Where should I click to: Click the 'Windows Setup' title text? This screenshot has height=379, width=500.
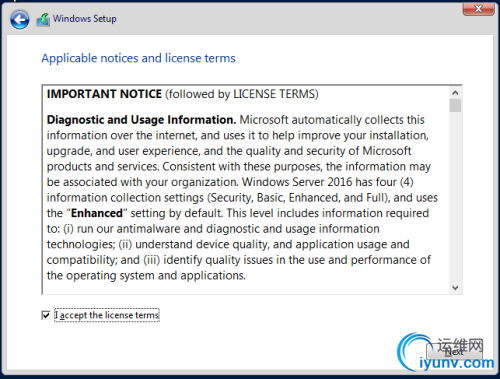pos(85,19)
